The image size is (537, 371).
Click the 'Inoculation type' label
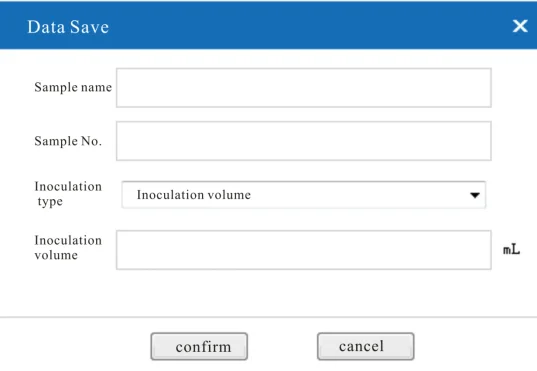pyautogui.click(x=68, y=194)
